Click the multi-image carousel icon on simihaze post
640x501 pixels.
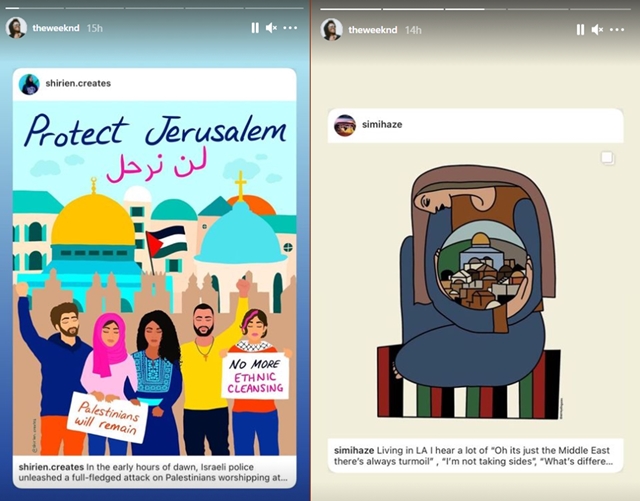[x=607, y=158]
